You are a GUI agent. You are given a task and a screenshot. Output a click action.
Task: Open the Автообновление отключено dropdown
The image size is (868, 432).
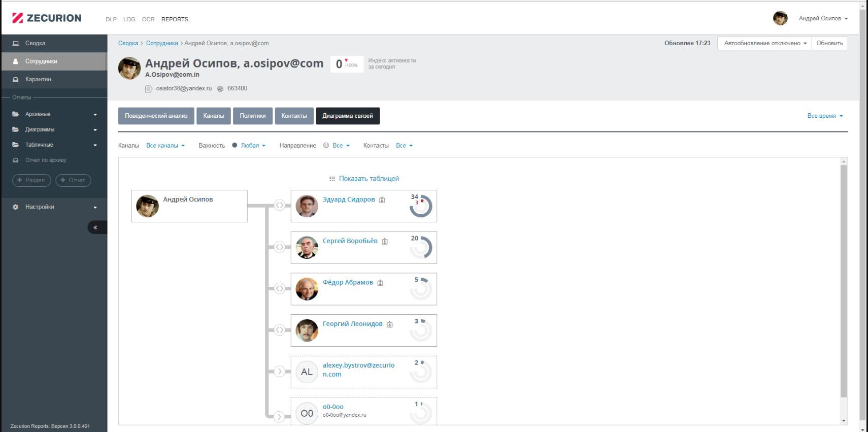(764, 43)
